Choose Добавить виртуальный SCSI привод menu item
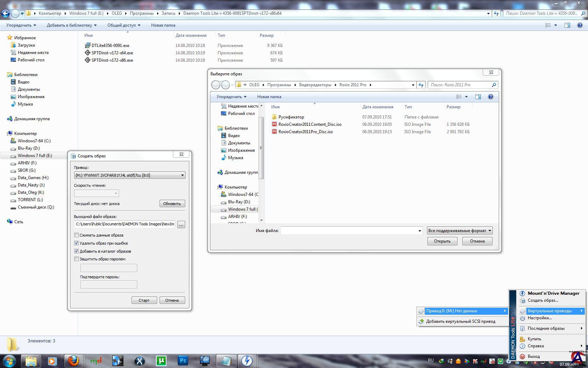 pos(460,321)
